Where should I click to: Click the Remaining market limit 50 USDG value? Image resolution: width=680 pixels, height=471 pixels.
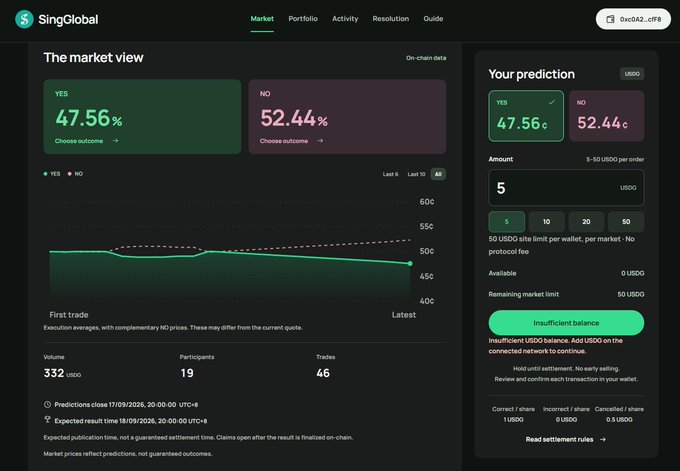click(631, 294)
